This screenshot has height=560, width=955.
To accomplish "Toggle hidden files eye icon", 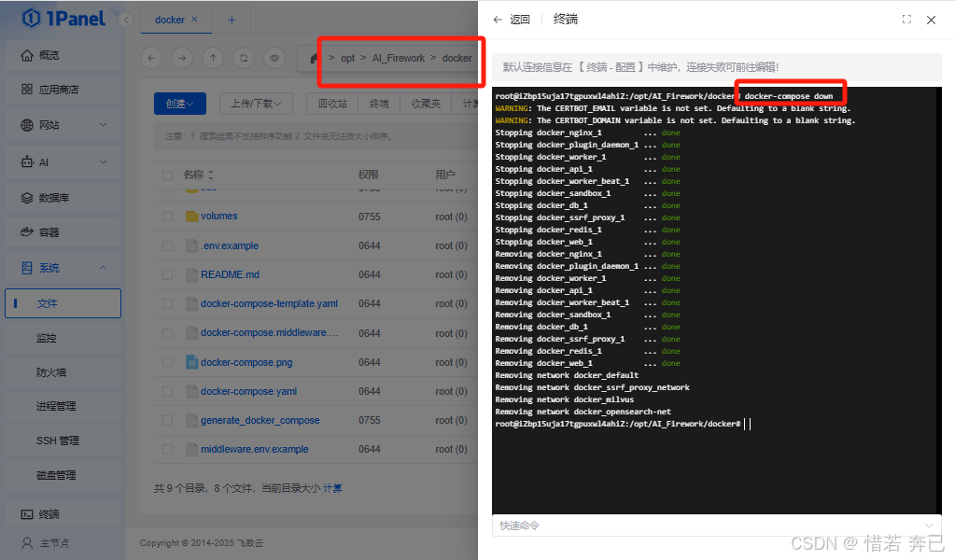I will [x=274, y=58].
